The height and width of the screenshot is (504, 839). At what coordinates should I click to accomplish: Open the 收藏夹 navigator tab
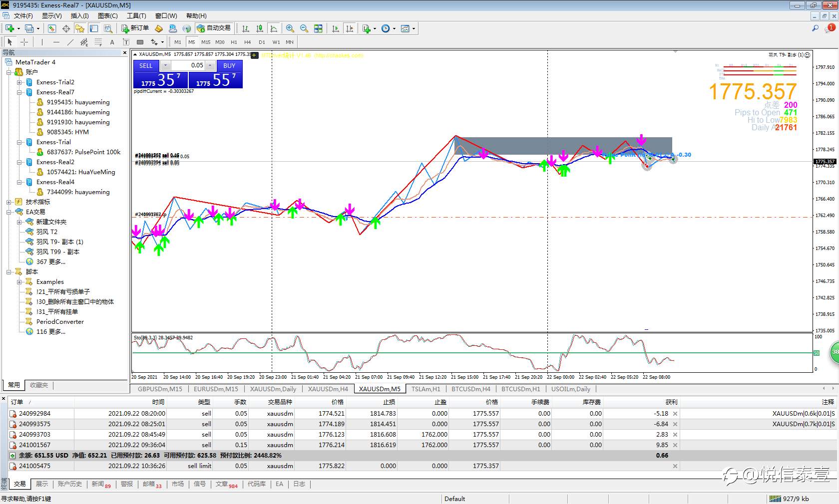(39, 385)
